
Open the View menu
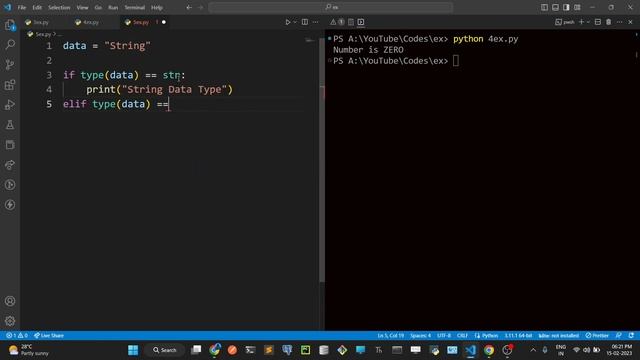82,7
